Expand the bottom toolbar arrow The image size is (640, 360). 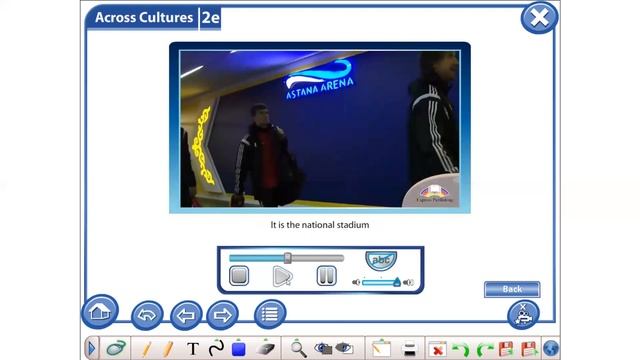point(91,349)
